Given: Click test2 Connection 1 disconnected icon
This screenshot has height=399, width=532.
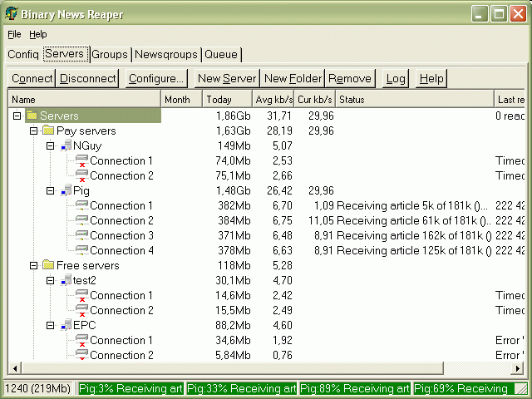Looking at the screenshot, I should pos(81,296).
